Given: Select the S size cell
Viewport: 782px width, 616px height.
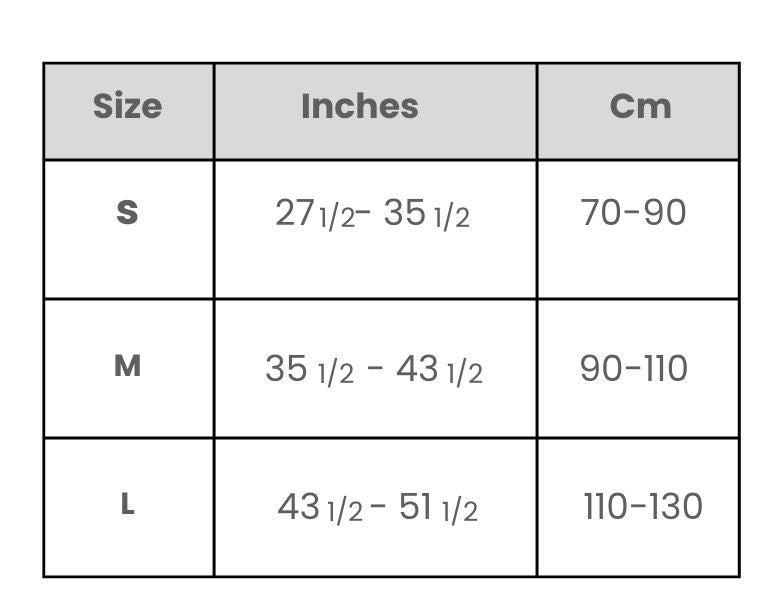Looking at the screenshot, I should click(x=129, y=229).
